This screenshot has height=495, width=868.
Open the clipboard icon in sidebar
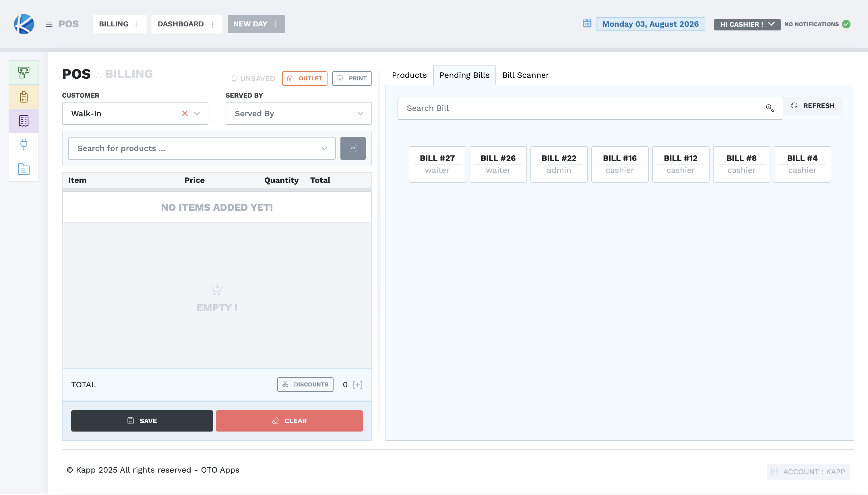pyautogui.click(x=24, y=97)
